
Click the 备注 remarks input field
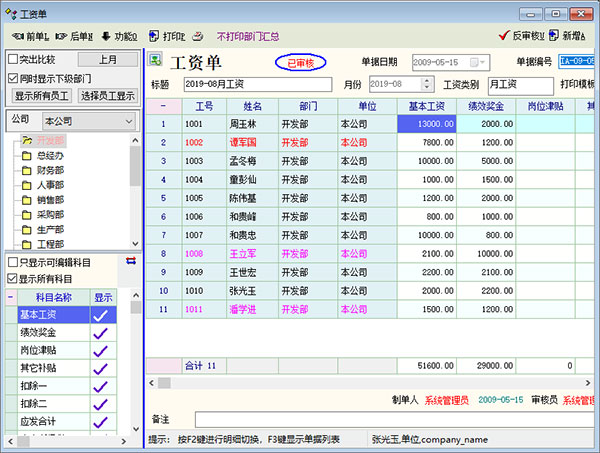[x=390, y=418]
